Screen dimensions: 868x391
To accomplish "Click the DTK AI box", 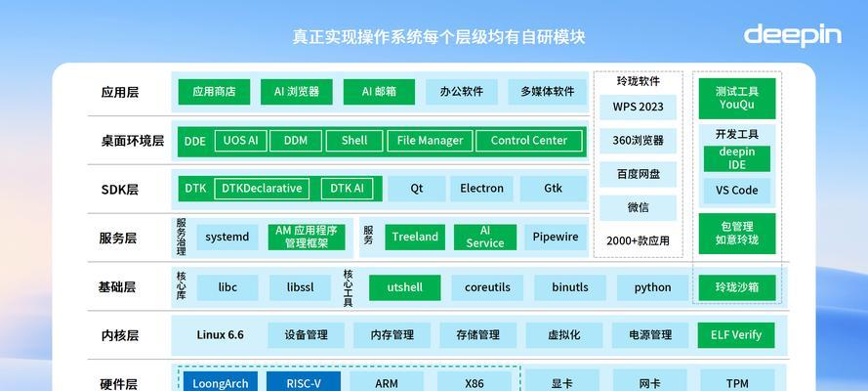I will click(x=347, y=189).
